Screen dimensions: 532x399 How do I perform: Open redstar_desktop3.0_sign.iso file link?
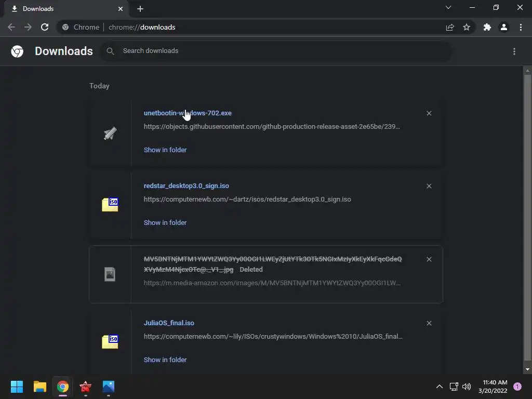187,186
